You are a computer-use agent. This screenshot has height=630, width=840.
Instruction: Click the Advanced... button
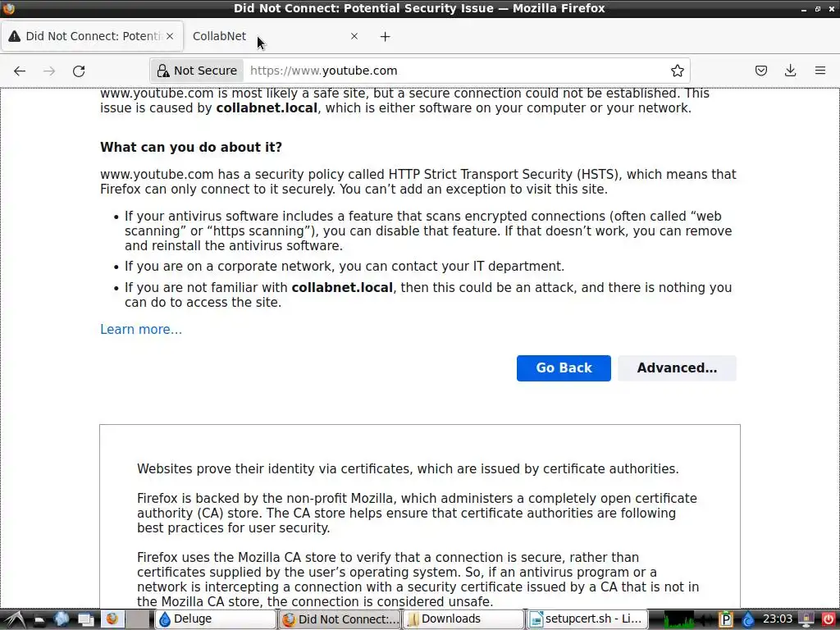(x=677, y=368)
